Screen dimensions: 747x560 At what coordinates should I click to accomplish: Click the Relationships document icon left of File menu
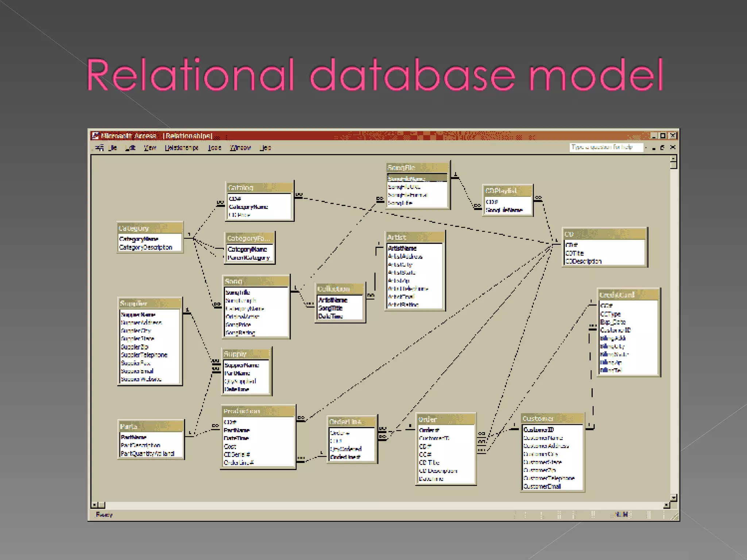pos(99,148)
